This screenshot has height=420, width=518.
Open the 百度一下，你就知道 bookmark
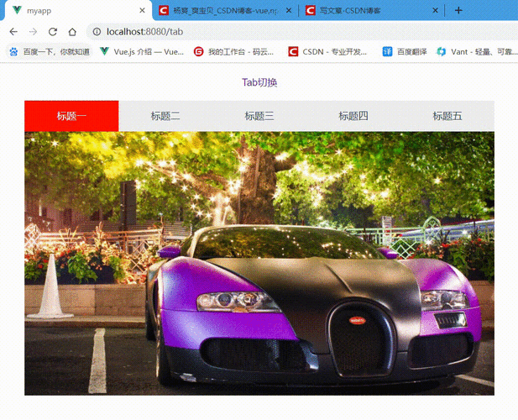tap(50, 51)
